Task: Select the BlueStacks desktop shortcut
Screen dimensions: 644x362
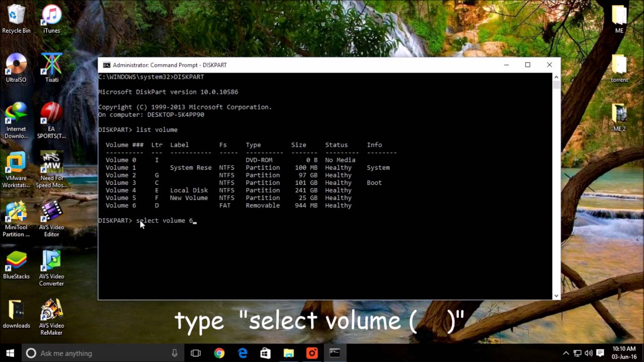Action: pyautogui.click(x=16, y=265)
